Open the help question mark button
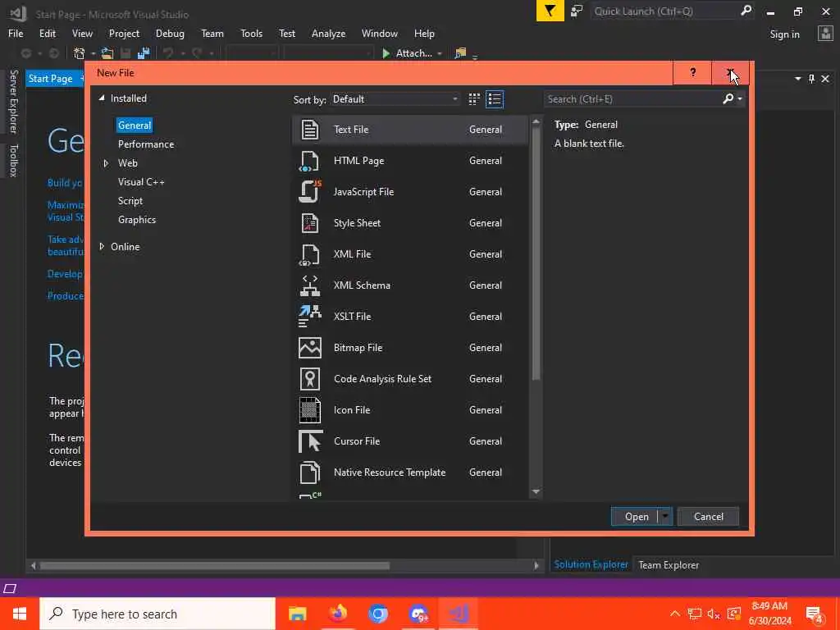Screen dimensions: 840x630 tap(692, 73)
